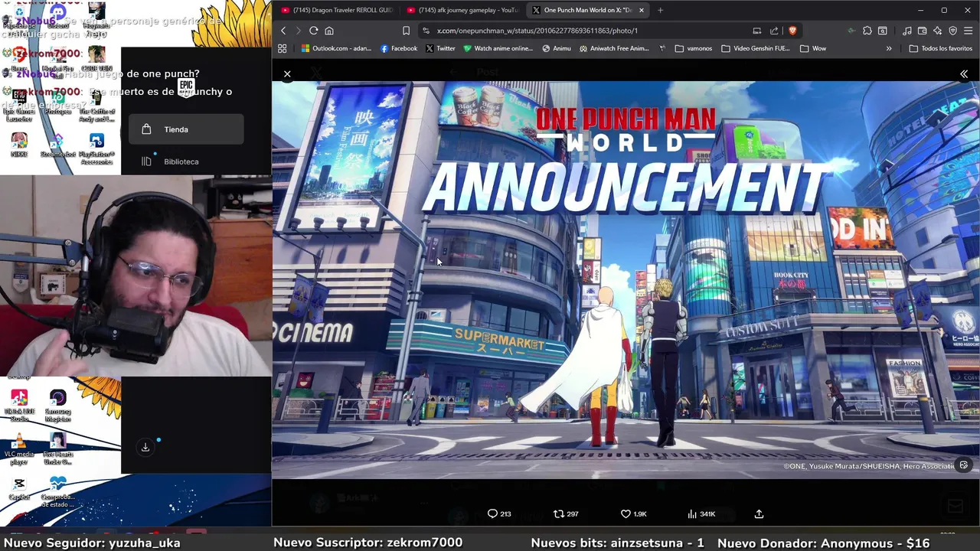The height and width of the screenshot is (551, 980).
Task: Open the apps grid in bookmarks bar
Action: 282,48
